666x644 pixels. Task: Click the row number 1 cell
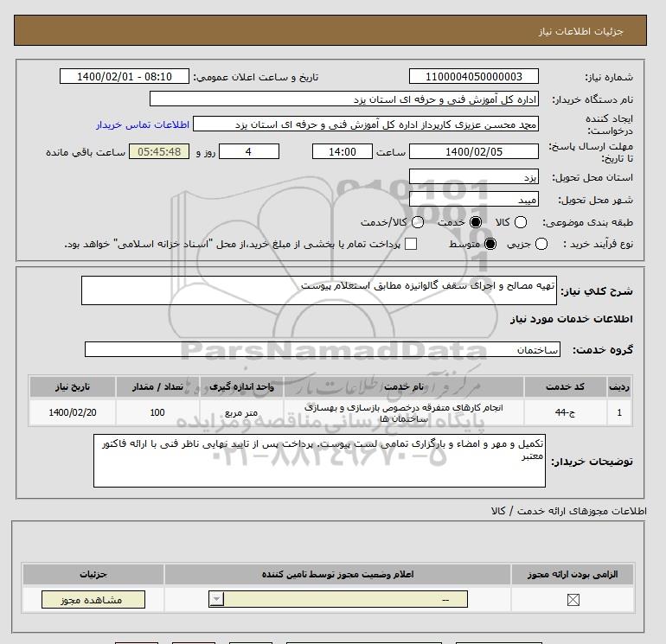click(x=619, y=412)
